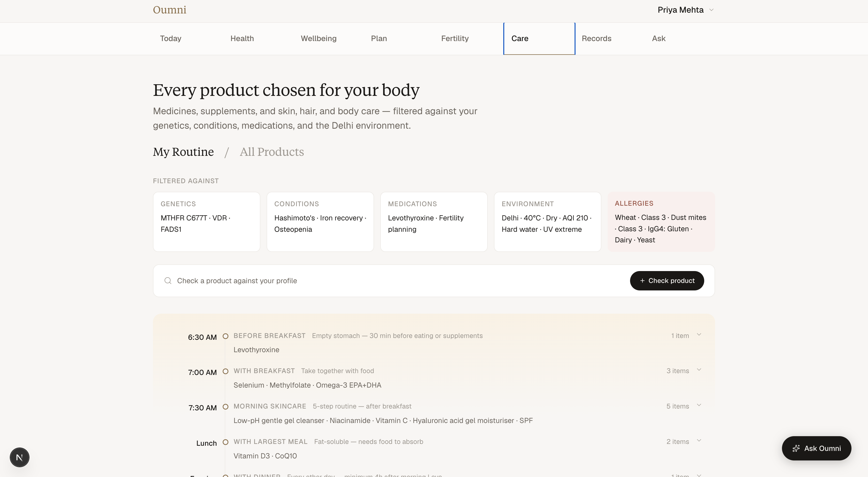The image size is (868, 477).
Task: Click the Conditions filter card
Action: [x=320, y=222]
